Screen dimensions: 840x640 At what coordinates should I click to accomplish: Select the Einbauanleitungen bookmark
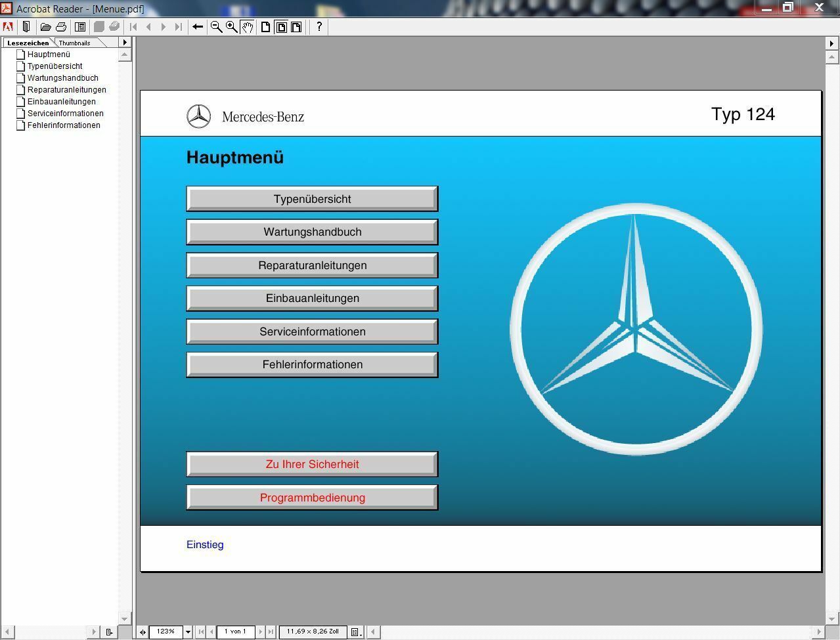[x=61, y=102]
